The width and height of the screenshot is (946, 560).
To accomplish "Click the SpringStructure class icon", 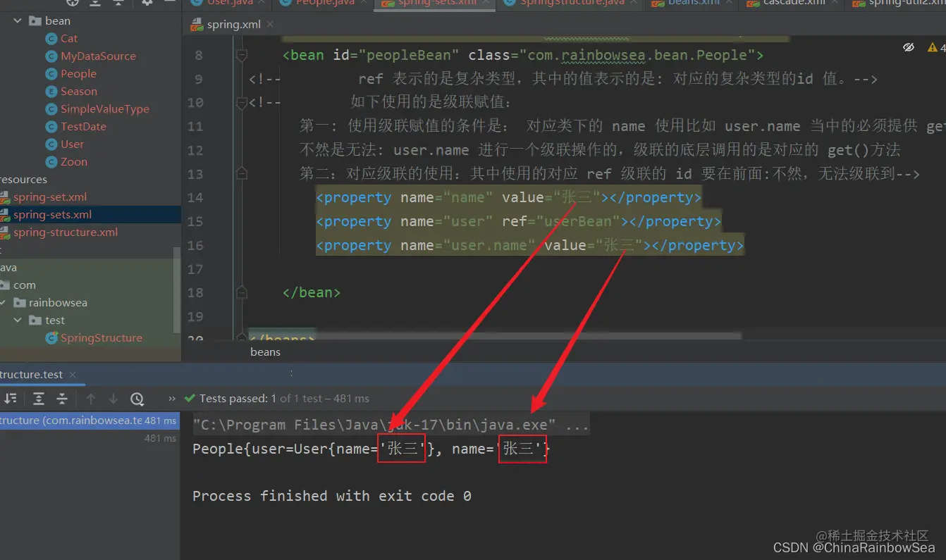I will click(x=51, y=338).
